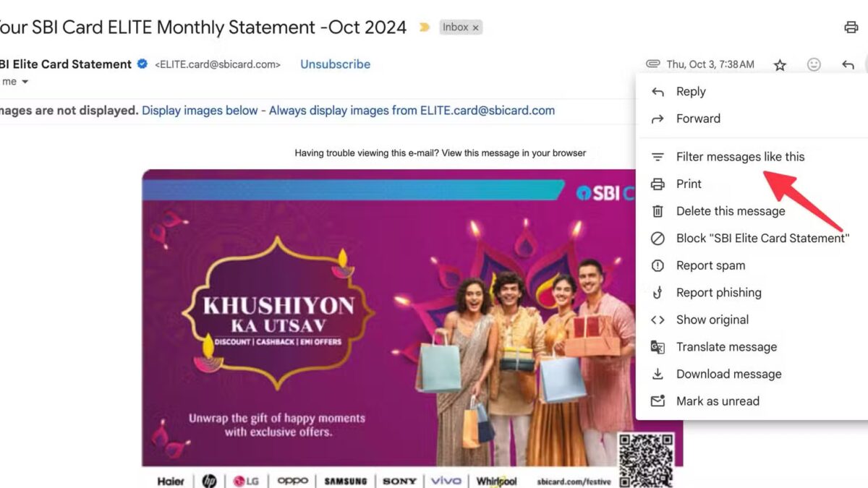
Task: Click the attachment paperclip icon near date
Action: 652,64
